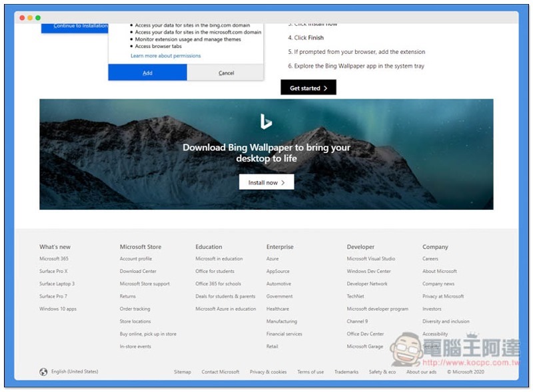Open Company news link
533x392 pixels.
[438, 284]
